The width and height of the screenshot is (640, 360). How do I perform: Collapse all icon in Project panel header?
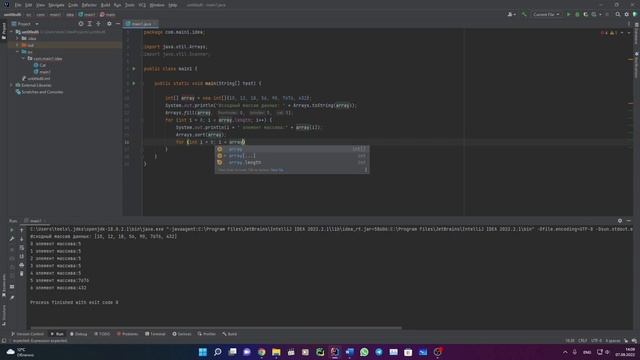tap(98, 24)
